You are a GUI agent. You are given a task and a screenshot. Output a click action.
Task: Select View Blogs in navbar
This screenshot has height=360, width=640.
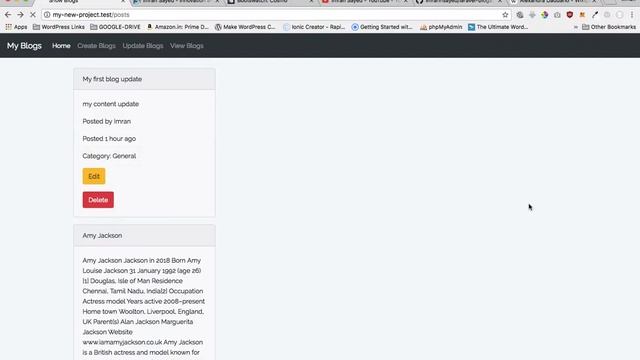click(187, 46)
